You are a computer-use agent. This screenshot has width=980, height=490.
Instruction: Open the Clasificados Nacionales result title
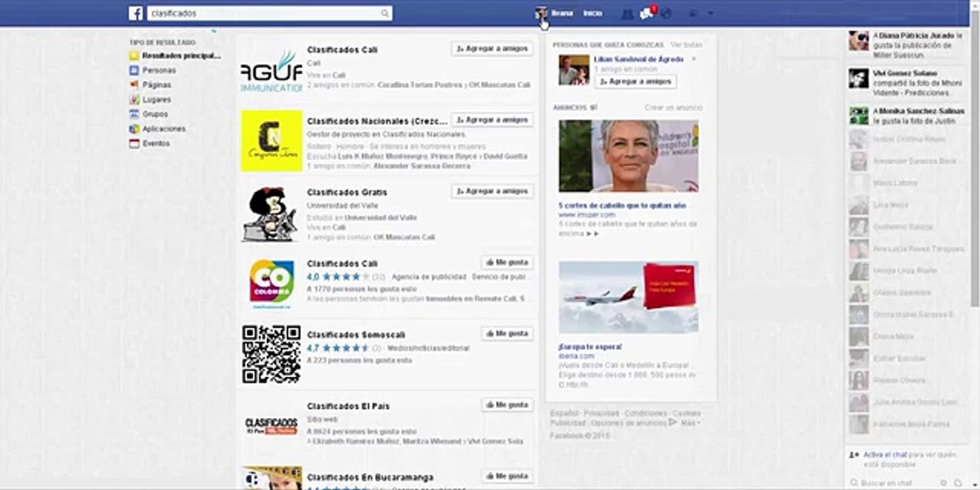(377, 121)
